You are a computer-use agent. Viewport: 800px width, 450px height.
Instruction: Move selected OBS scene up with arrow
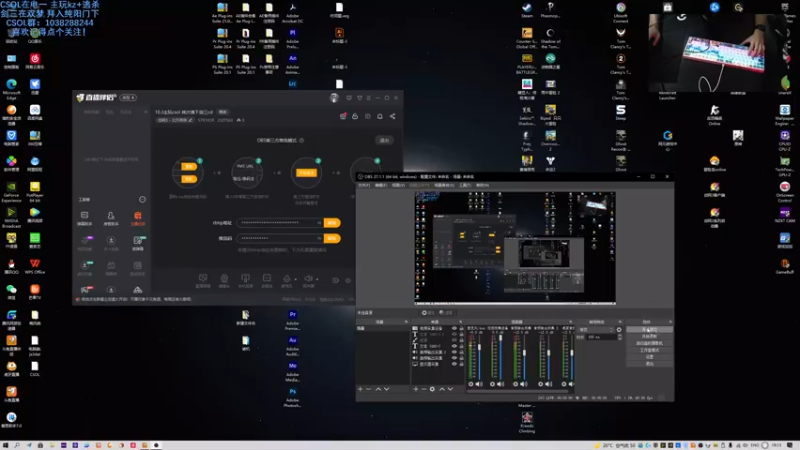click(x=378, y=389)
